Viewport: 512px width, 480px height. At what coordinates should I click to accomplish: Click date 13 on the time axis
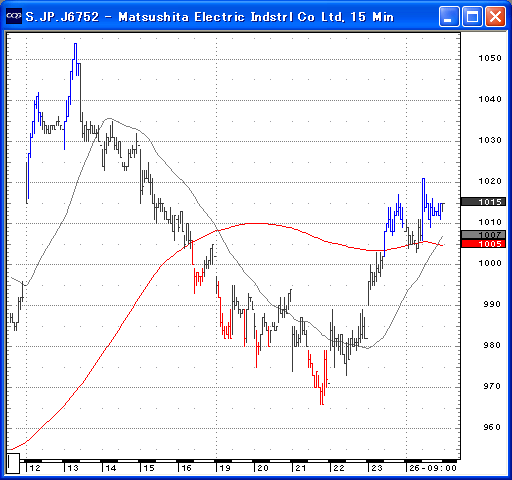pyautogui.click(x=73, y=468)
